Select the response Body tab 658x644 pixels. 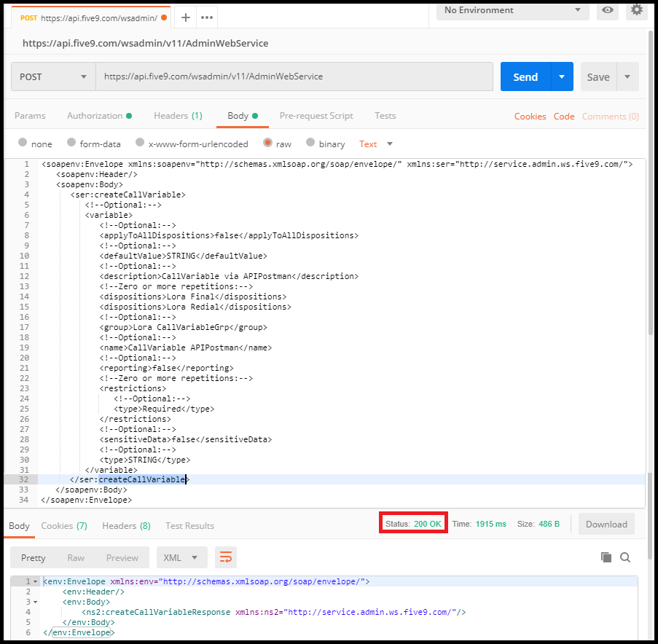19,526
